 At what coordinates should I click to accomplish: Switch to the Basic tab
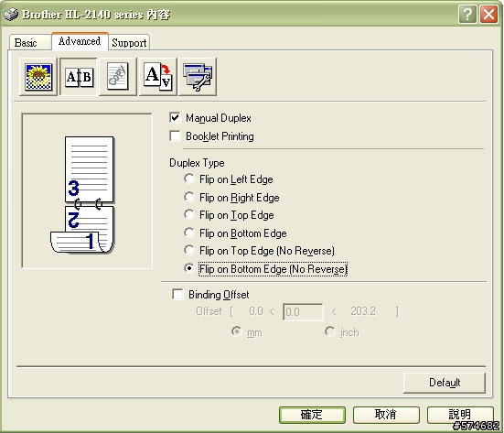pos(30,43)
